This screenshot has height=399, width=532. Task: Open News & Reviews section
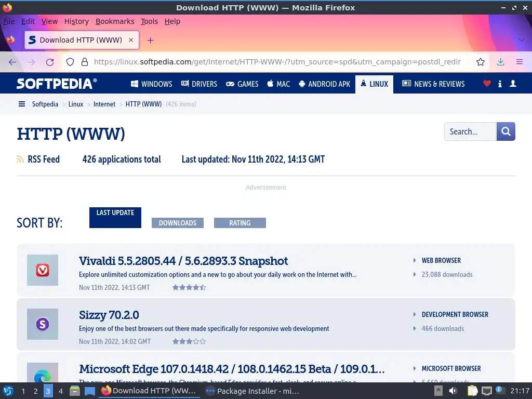[x=433, y=84]
